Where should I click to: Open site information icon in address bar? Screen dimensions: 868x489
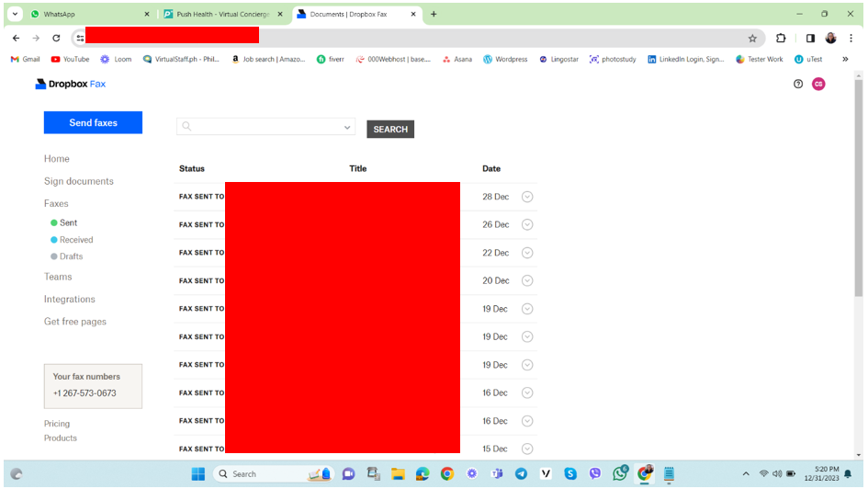[80, 39]
